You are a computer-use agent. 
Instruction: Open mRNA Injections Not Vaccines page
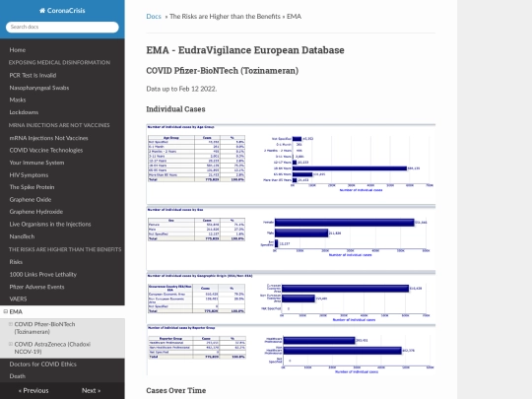pyautogui.click(x=48, y=138)
